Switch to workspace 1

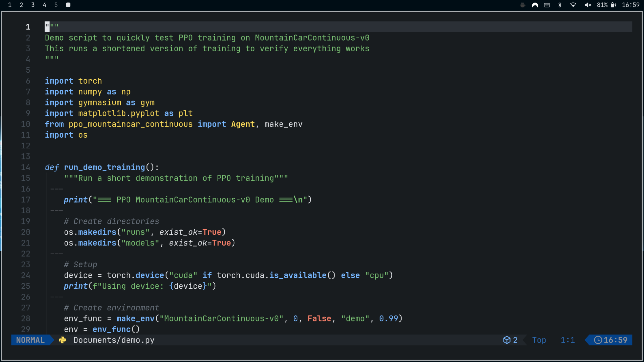coord(10,5)
